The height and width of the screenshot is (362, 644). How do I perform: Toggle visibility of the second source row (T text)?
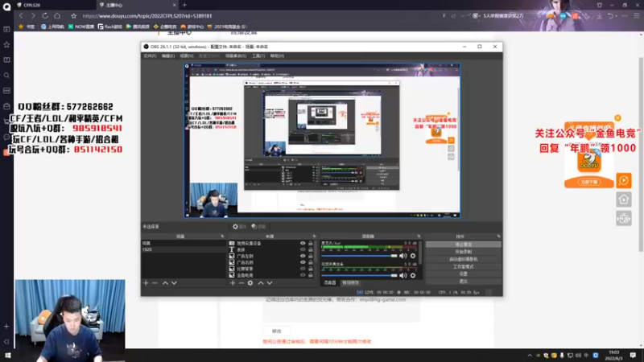click(x=303, y=249)
